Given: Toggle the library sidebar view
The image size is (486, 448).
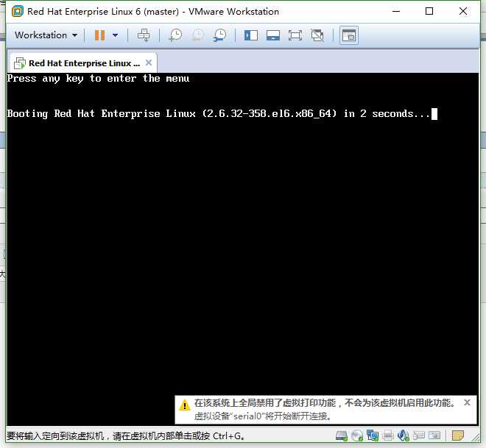Looking at the screenshot, I should pyautogui.click(x=251, y=35).
